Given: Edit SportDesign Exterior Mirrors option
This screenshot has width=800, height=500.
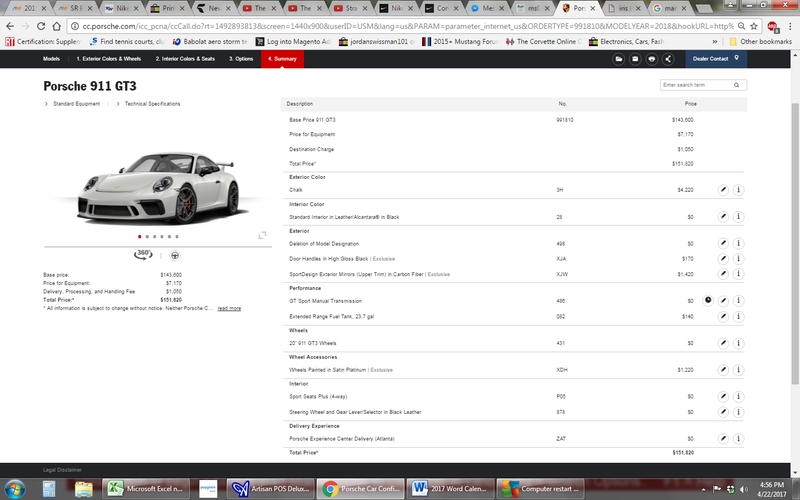Looking at the screenshot, I should click(x=723, y=274).
